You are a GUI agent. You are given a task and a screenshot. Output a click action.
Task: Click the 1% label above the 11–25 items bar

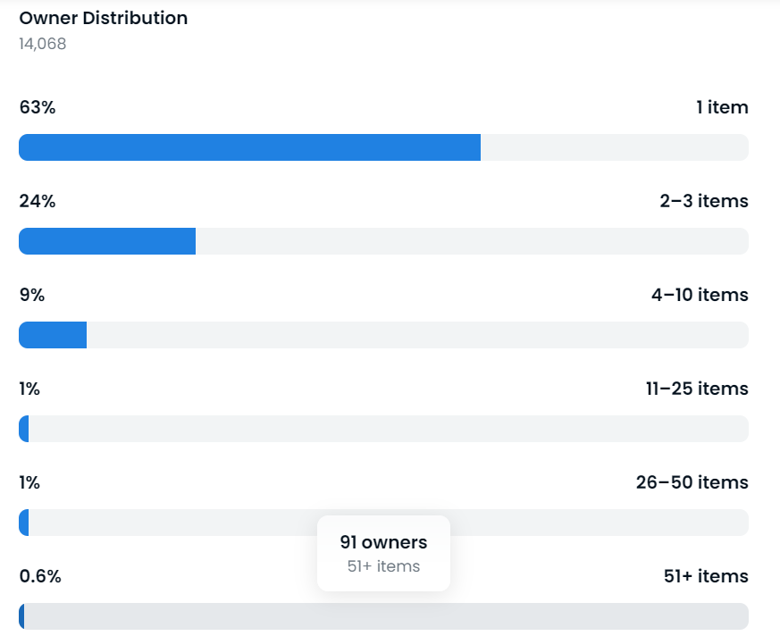coord(29,388)
